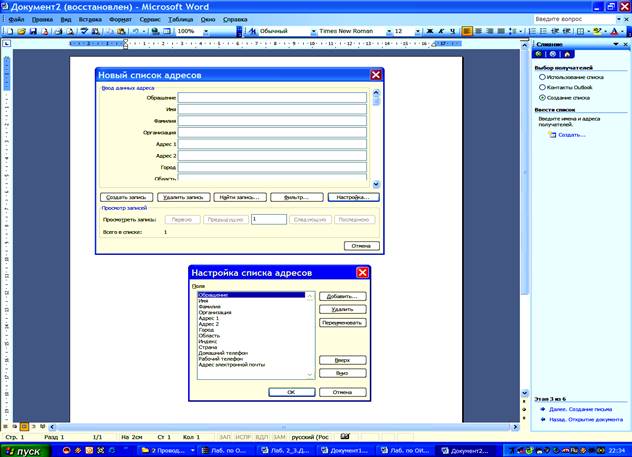The width and height of the screenshot is (632, 457).
Task: Open the Вставка menu
Action: click(x=90, y=19)
